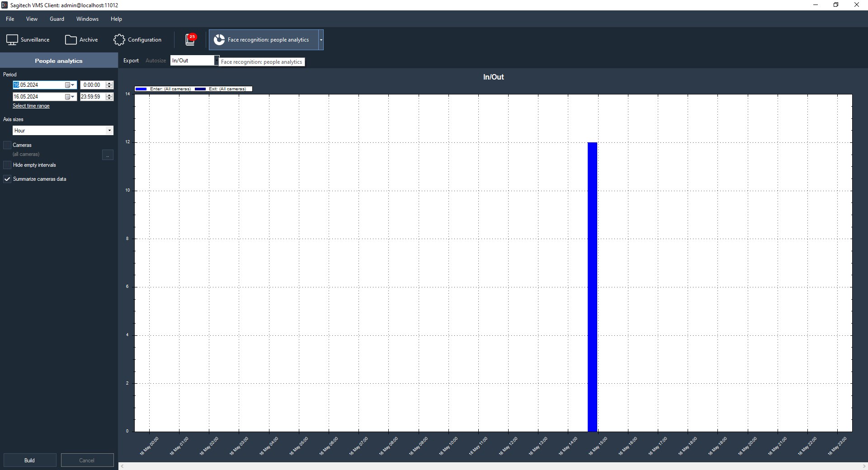Decrease the start time with down arrow
The image size is (868, 470).
click(109, 87)
